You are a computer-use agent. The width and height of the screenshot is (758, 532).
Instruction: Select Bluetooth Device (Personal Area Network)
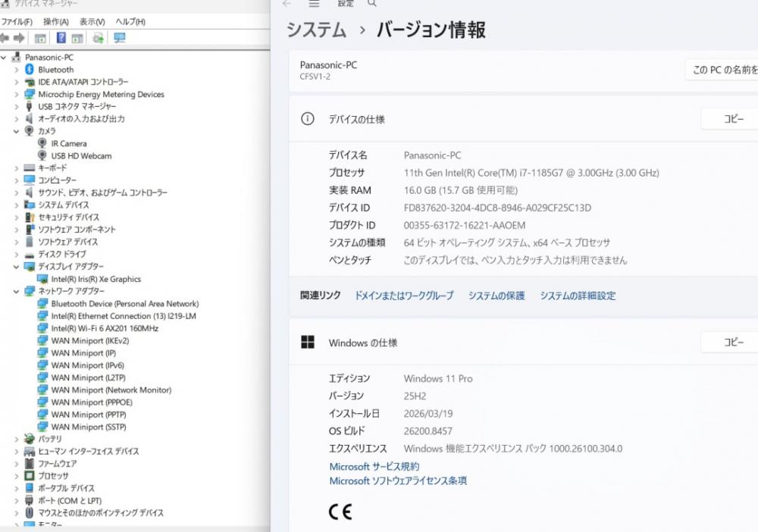(x=125, y=304)
